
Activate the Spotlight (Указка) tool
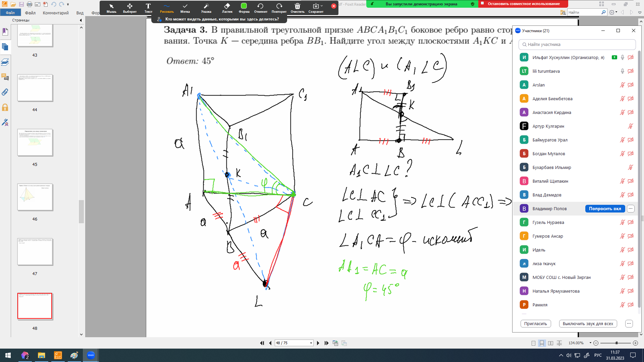206,8
